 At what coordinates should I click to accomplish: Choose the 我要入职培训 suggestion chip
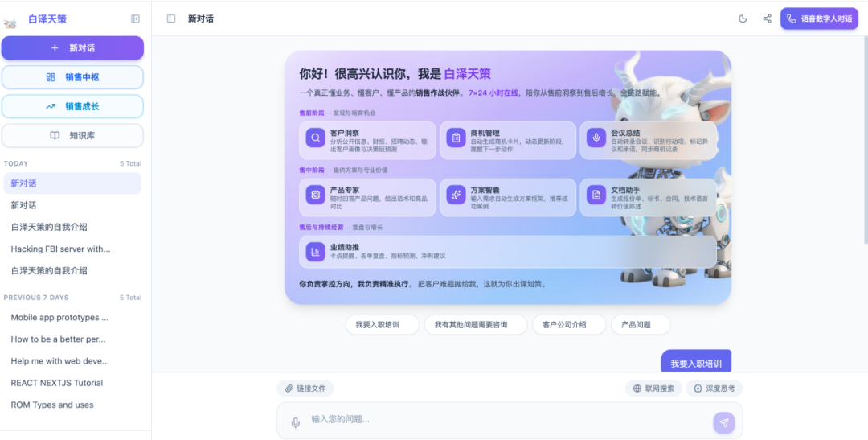coord(382,325)
